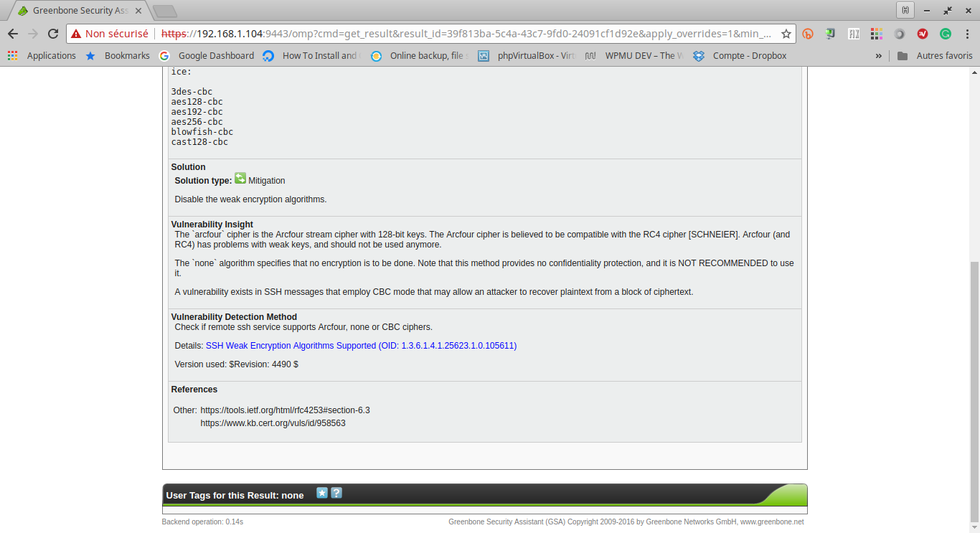
Task: Open the Google Dashboard bookmark
Action: tap(207, 55)
